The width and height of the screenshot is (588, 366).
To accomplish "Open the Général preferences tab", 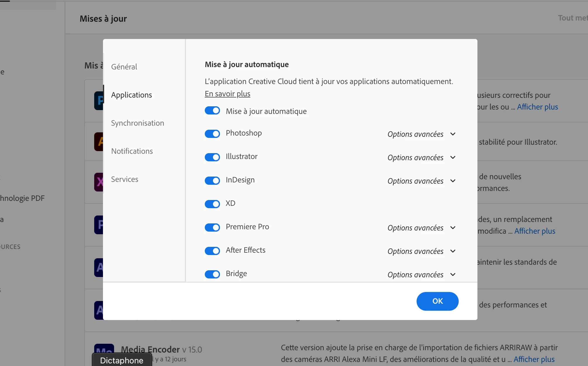I will pos(124,67).
